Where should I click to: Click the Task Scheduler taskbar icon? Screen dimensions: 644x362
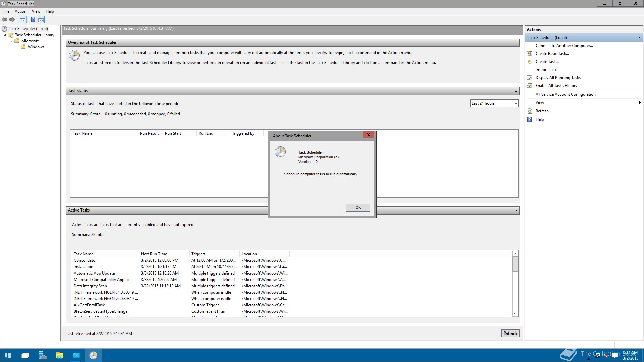(x=93, y=355)
